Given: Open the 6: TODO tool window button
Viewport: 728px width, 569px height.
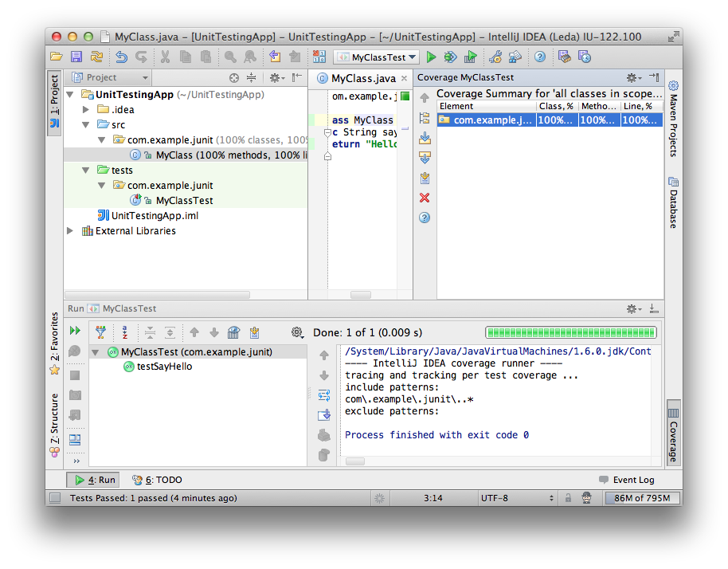Looking at the screenshot, I should coord(158,480).
